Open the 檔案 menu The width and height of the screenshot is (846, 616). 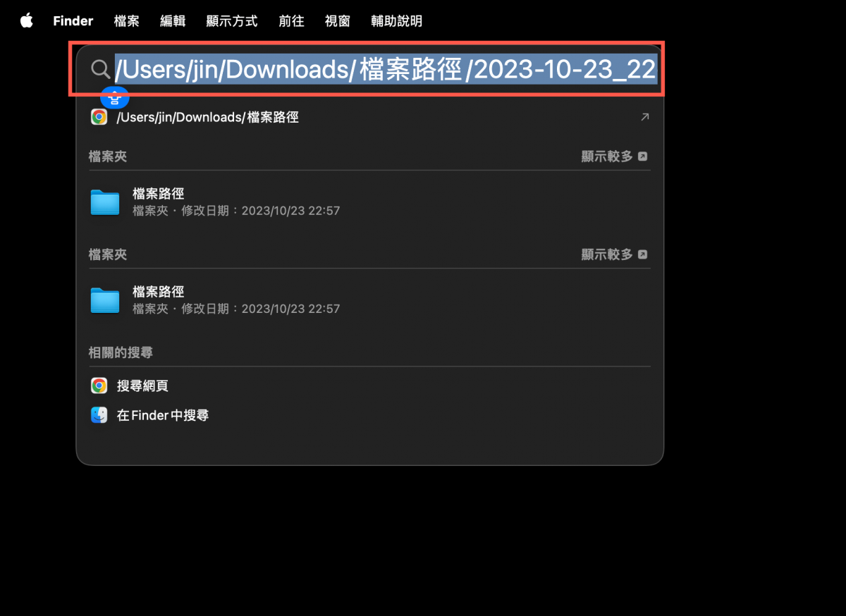pyautogui.click(x=127, y=21)
